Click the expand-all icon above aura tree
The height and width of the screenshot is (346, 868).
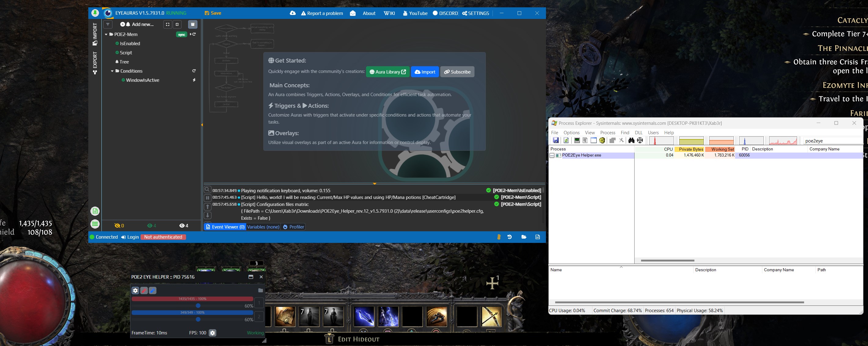(x=167, y=24)
